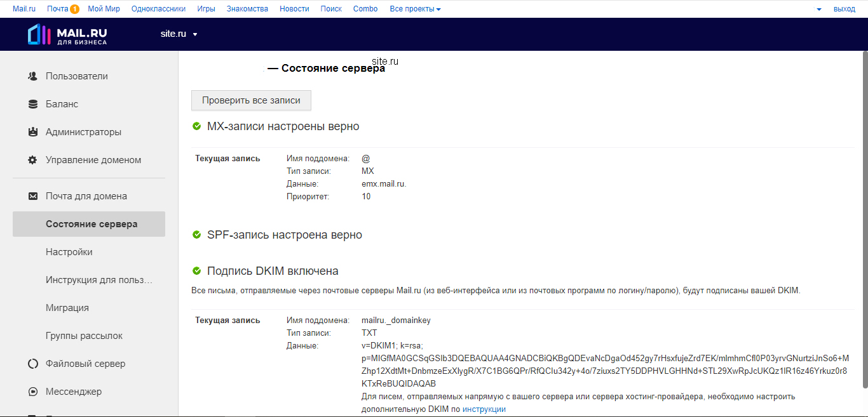Viewport: 868px width, 417px height.
Task: Open Игры link in top bar
Action: click(x=207, y=9)
